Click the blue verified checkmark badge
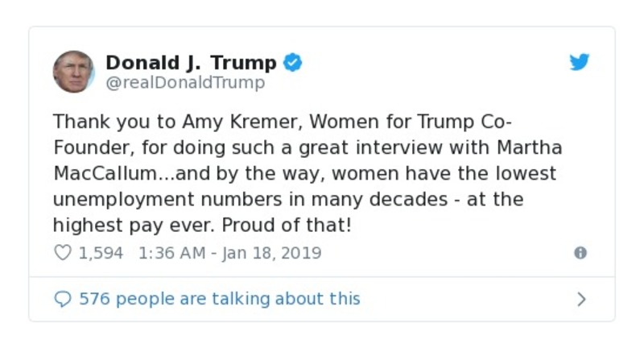 pos(293,63)
